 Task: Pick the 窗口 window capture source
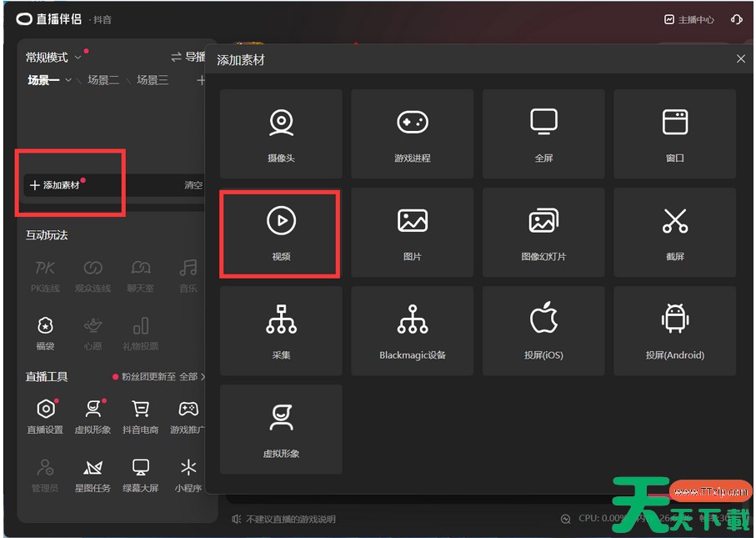pyautogui.click(x=674, y=133)
